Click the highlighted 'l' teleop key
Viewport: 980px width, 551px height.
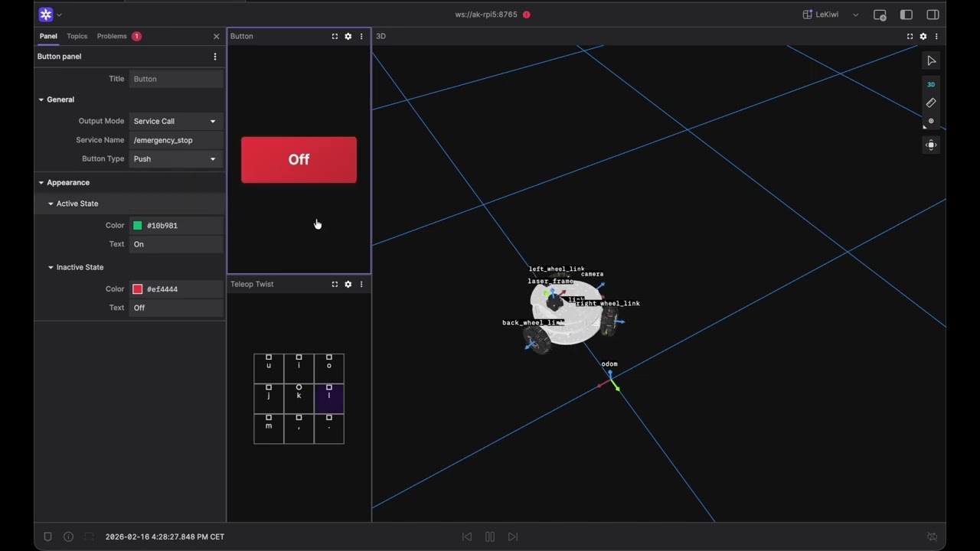coord(329,399)
